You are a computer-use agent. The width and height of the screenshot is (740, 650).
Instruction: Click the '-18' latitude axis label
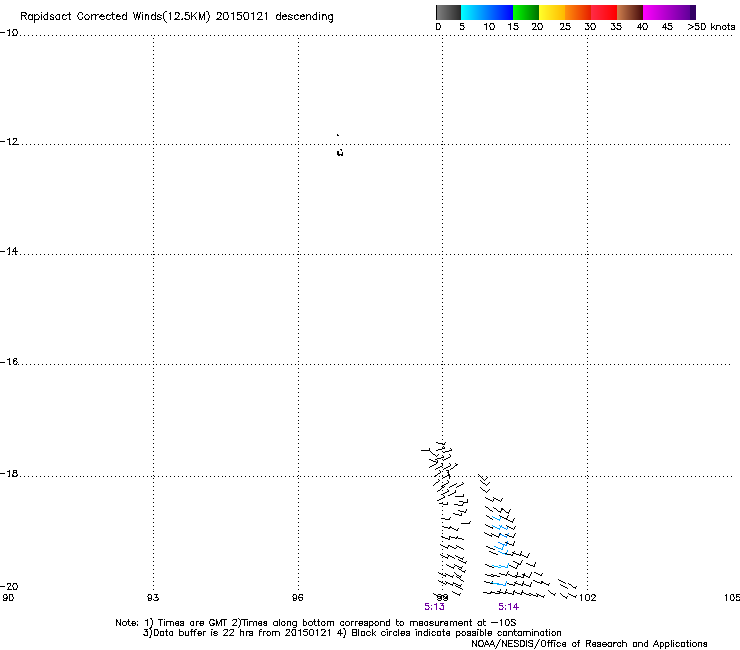(9, 473)
